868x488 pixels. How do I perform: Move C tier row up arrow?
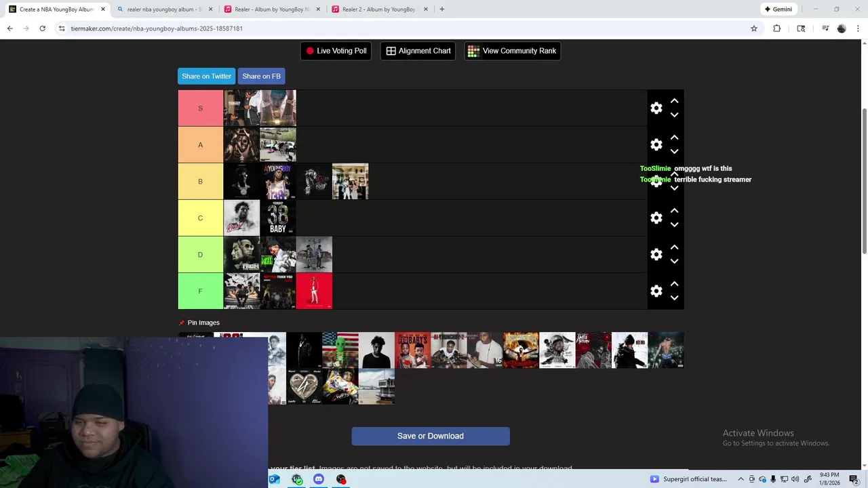point(674,211)
